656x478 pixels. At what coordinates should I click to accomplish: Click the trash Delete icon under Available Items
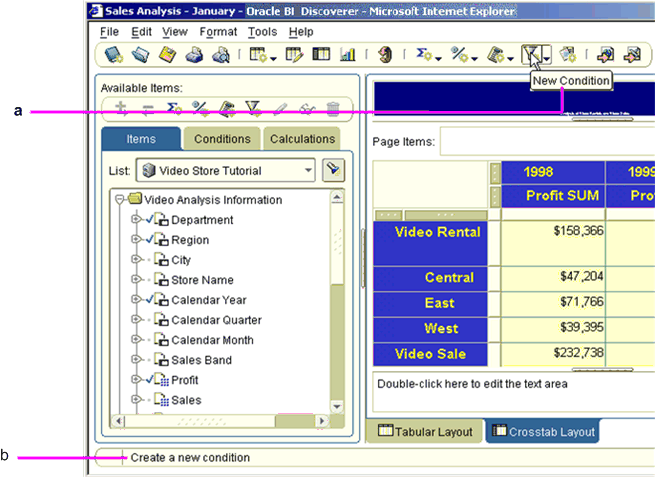tap(333, 108)
